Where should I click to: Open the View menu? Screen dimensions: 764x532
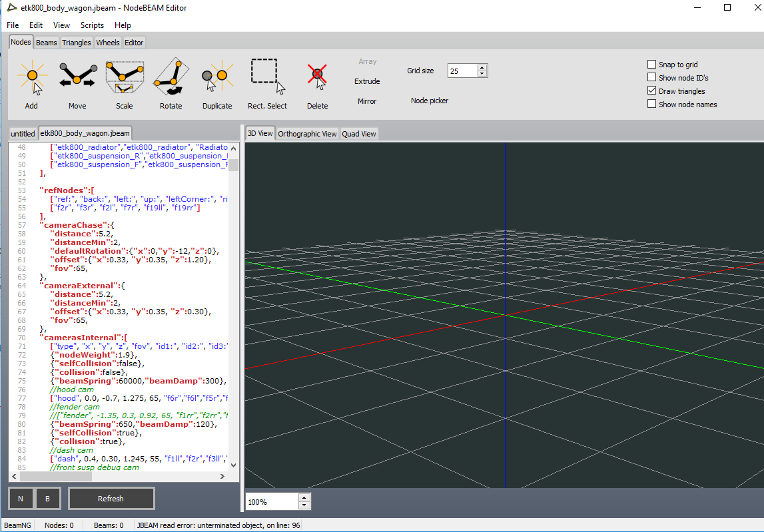pyautogui.click(x=61, y=25)
